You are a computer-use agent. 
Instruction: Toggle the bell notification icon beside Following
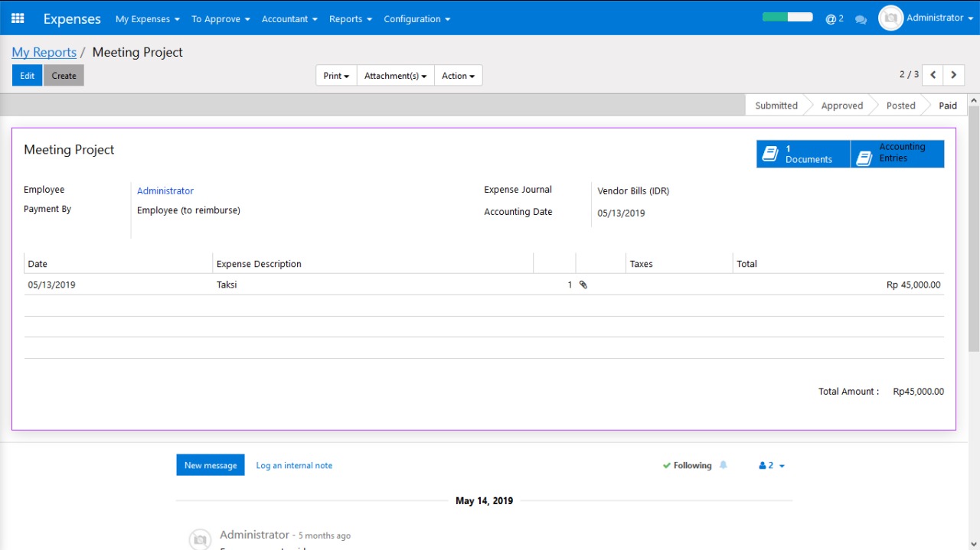[723, 465]
